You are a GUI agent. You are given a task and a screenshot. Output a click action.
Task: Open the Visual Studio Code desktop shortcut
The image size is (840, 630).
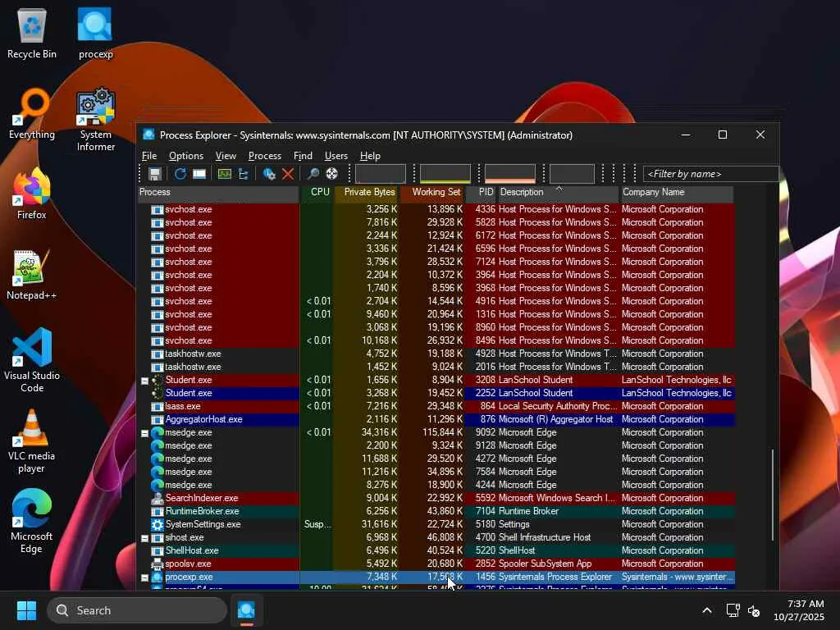coord(32,360)
